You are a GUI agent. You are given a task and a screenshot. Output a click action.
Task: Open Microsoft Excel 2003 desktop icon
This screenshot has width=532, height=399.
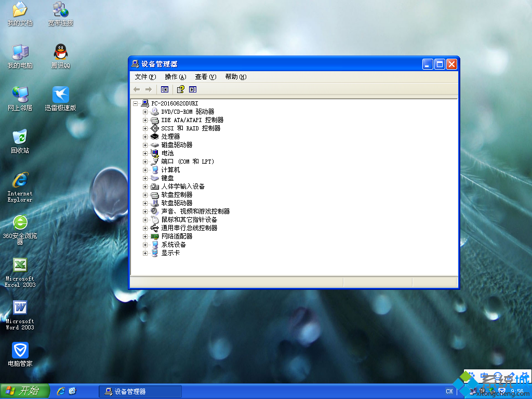(20, 272)
